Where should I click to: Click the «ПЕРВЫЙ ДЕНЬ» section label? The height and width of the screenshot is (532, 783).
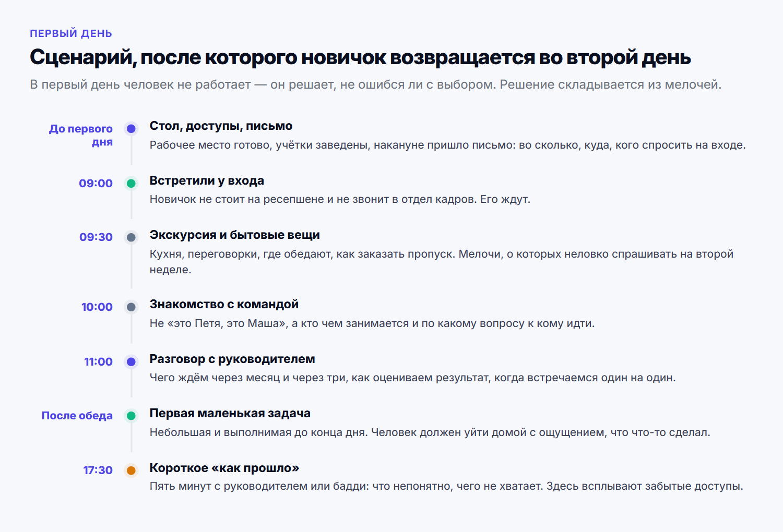[x=71, y=33]
